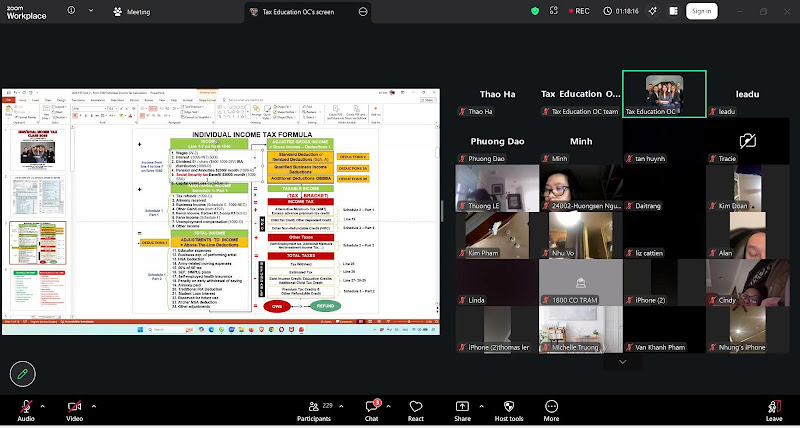
Task: Open Host tools
Action: [x=509, y=411]
